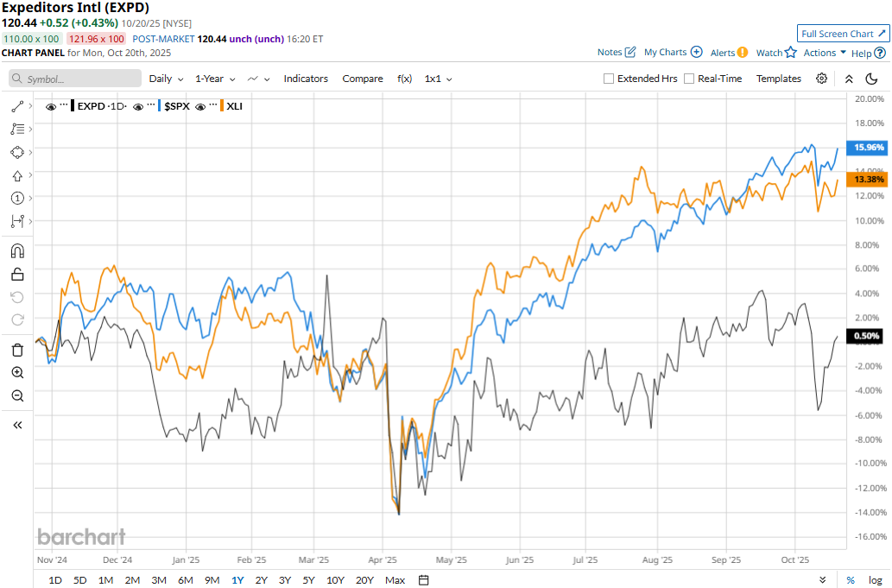Open the custom date range calendar

[423, 580]
